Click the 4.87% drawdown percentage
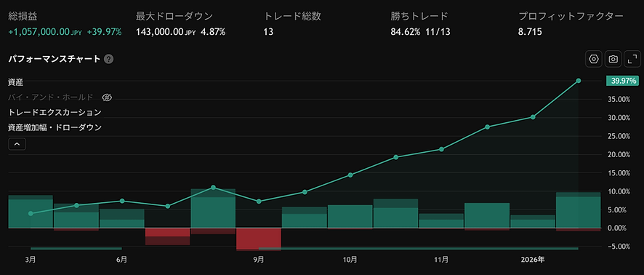Viewport: 644px width, 275px height. point(213,32)
